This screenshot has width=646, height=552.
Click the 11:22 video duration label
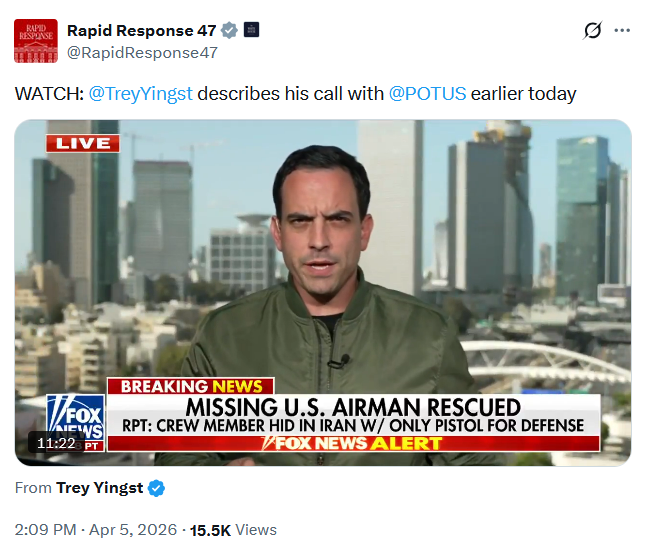pyautogui.click(x=56, y=443)
